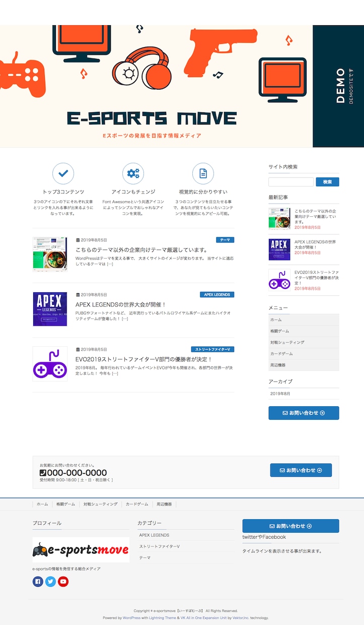Viewport: 364px width, 625px height.
Task: Click the アイコンもチェンジ heading
Action: coord(133,192)
